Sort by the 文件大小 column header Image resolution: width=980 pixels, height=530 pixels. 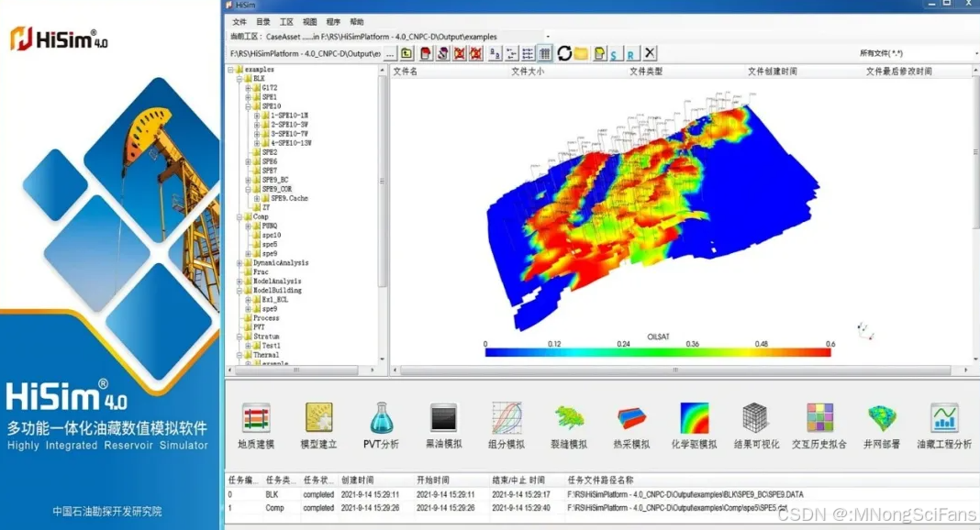(x=528, y=72)
